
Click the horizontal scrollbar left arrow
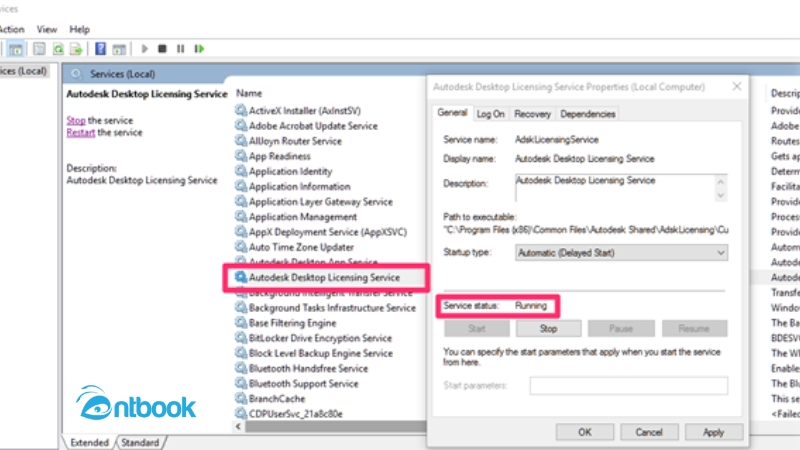238,427
